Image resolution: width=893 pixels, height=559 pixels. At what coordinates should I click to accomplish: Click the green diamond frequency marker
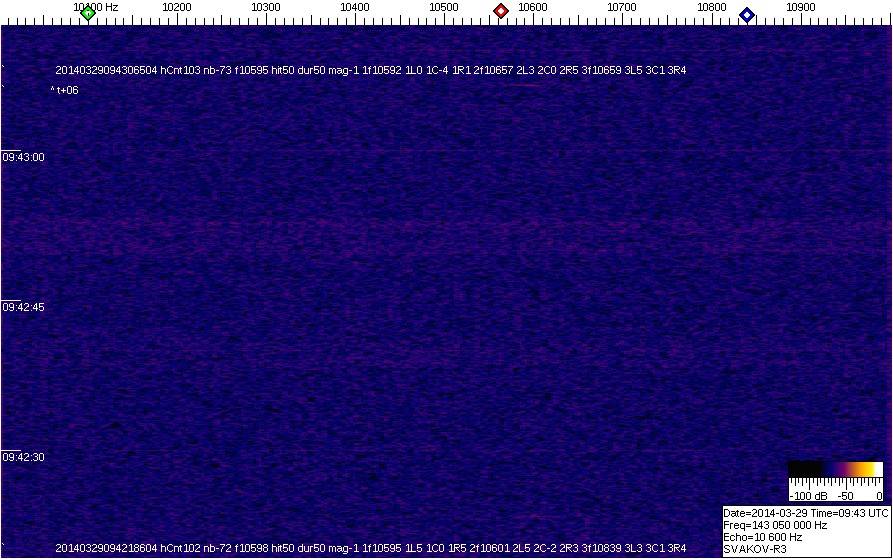88,12
